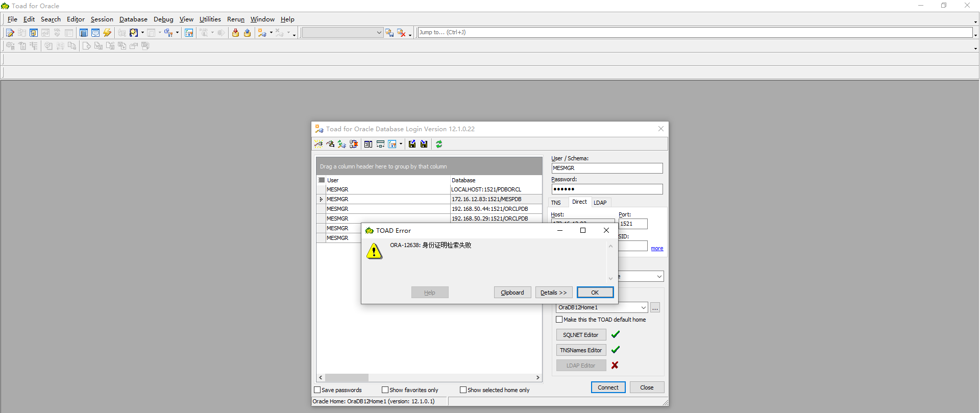Click right arrow of connection grid scrollbar

point(538,378)
